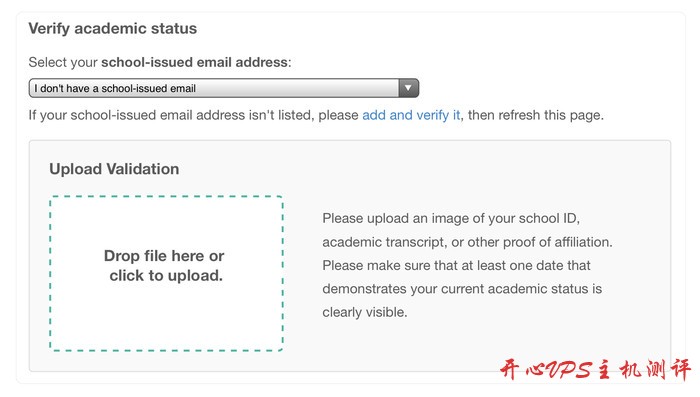This screenshot has height=397, width=700.
Task: Open the school-issued email dropdown
Action: [x=224, y=88]
